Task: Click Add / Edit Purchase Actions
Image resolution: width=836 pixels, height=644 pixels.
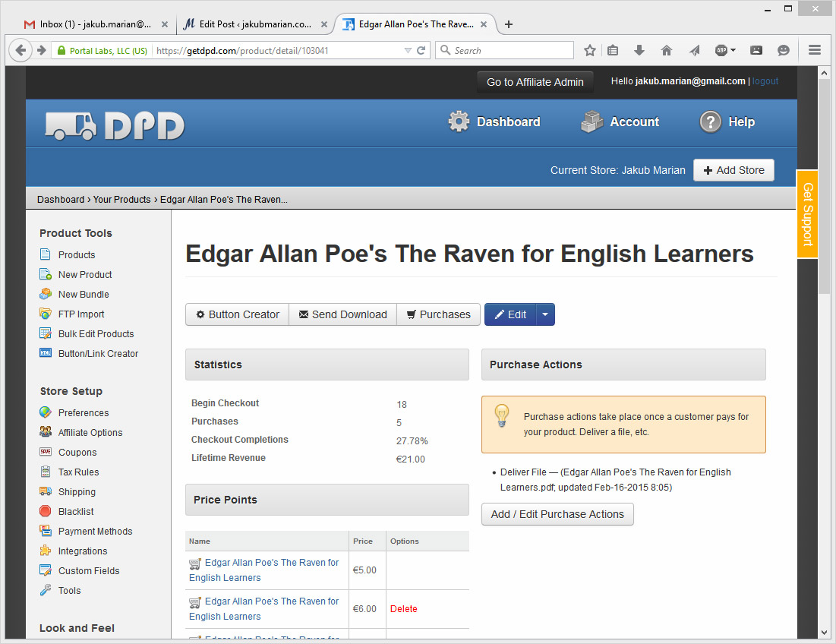Action: click(x=557, y=514)
